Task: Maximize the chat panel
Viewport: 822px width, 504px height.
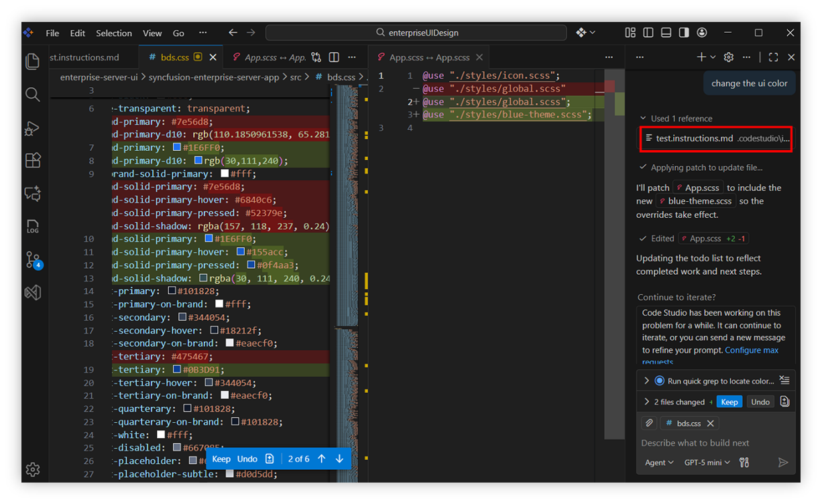Action: tap(773, 58)
